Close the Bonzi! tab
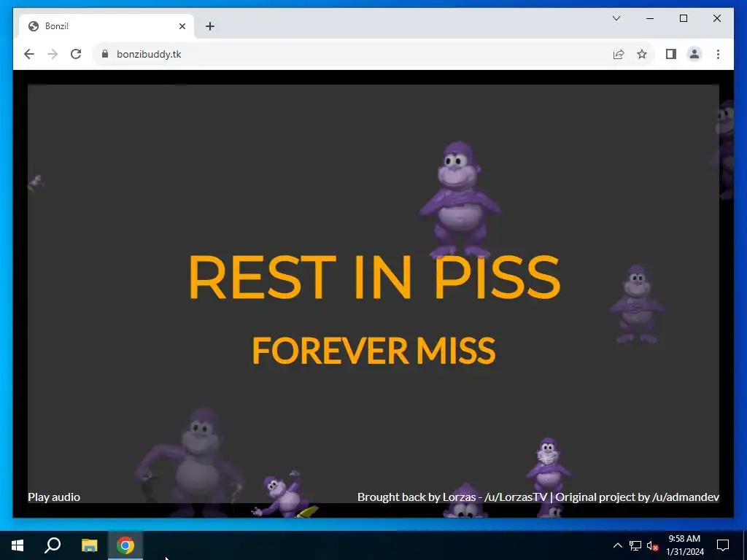Viewport: 747px width, 560px height. pyautogui.click(x=182, y=26)
